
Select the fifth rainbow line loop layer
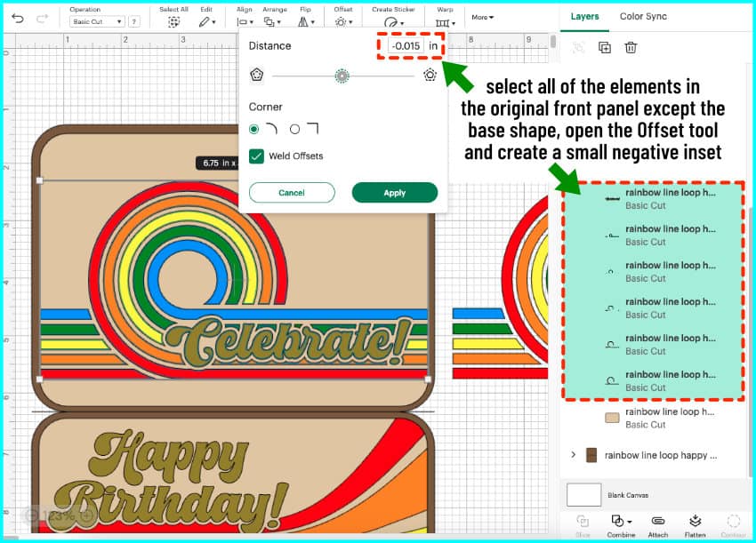point(654,345)
